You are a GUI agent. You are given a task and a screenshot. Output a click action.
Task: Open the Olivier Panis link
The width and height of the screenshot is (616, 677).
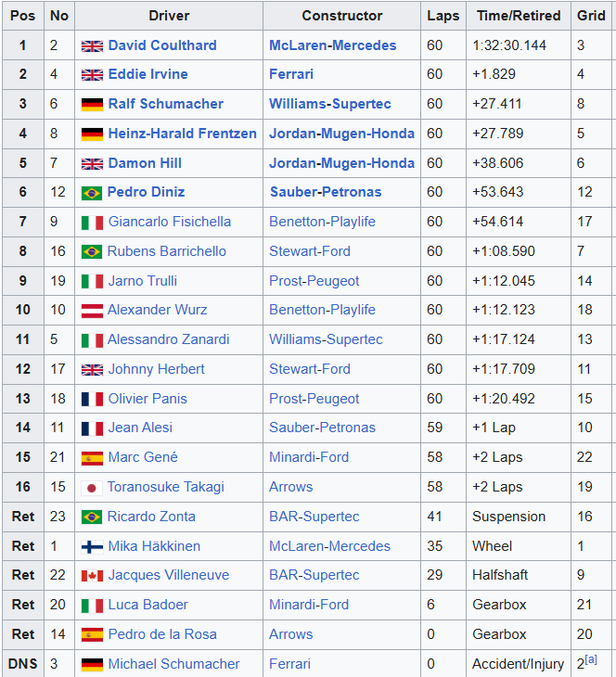tap(148, 399)
